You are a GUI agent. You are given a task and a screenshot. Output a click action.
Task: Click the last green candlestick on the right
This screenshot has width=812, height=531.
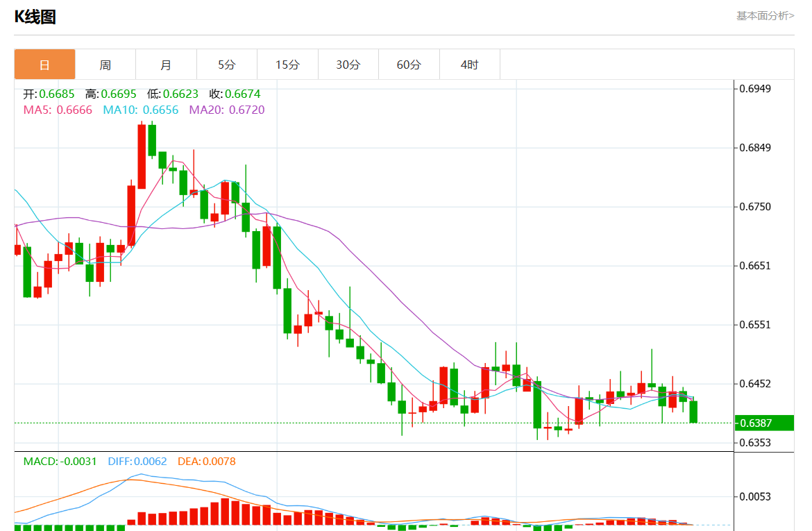[x=693, y=412]
